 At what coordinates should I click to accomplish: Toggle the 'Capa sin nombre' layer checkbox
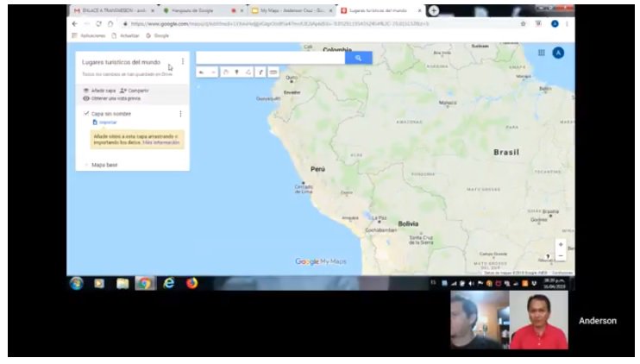coord(86,114)
